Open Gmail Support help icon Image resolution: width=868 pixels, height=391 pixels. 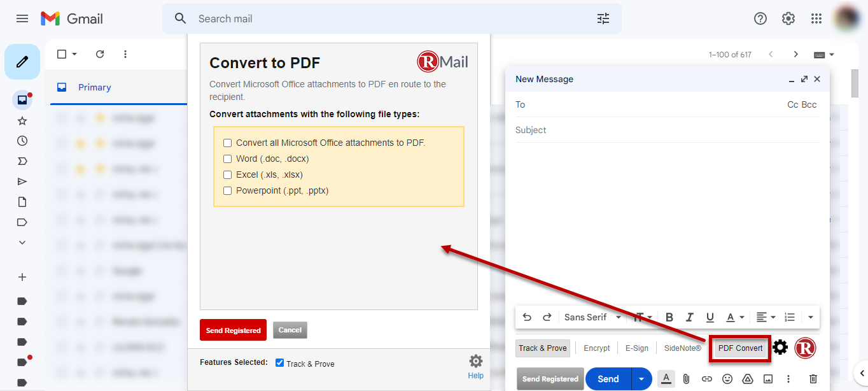point(760,18)
